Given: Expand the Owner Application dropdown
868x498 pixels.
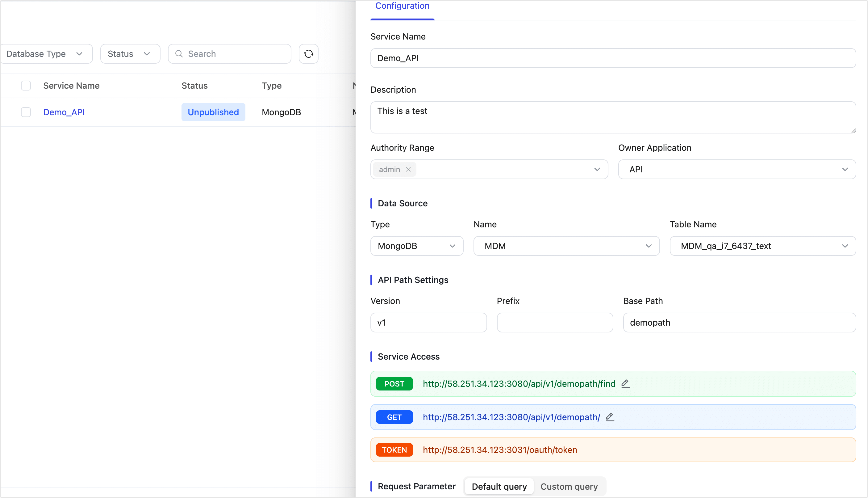Looking at the screenshot, I should (x=737, y=169).
